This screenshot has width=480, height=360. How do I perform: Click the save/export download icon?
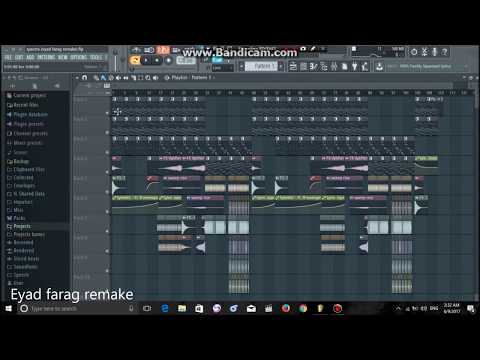click(x=379, y=67)
